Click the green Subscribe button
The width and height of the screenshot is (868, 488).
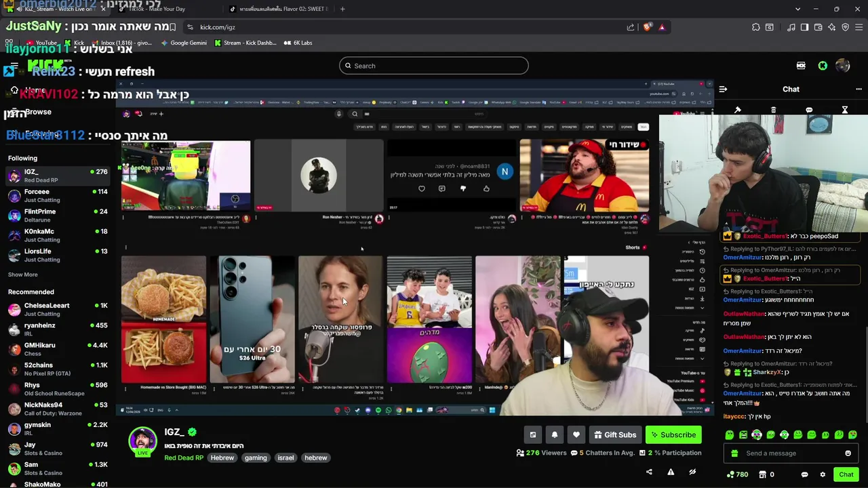tap(673, 434)
